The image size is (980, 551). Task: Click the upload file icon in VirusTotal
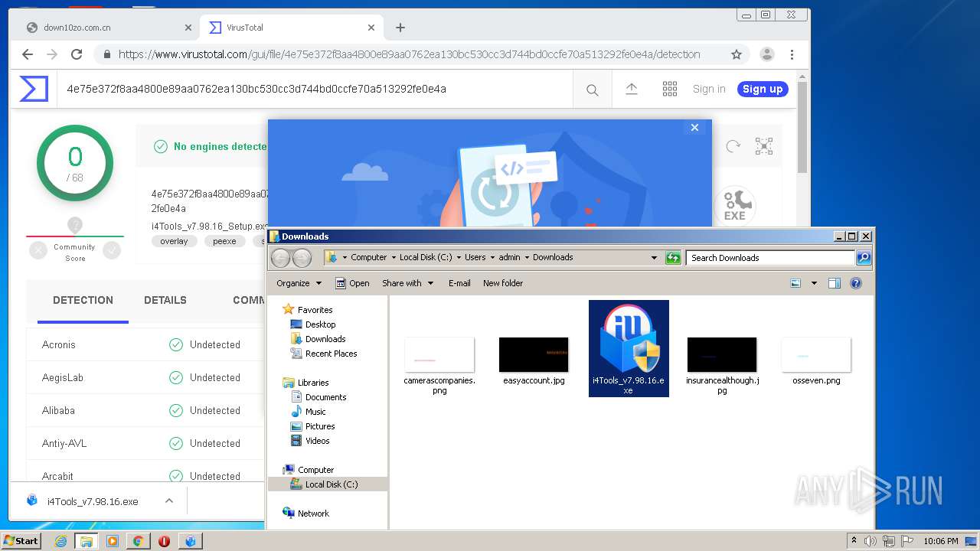[632, 89]
